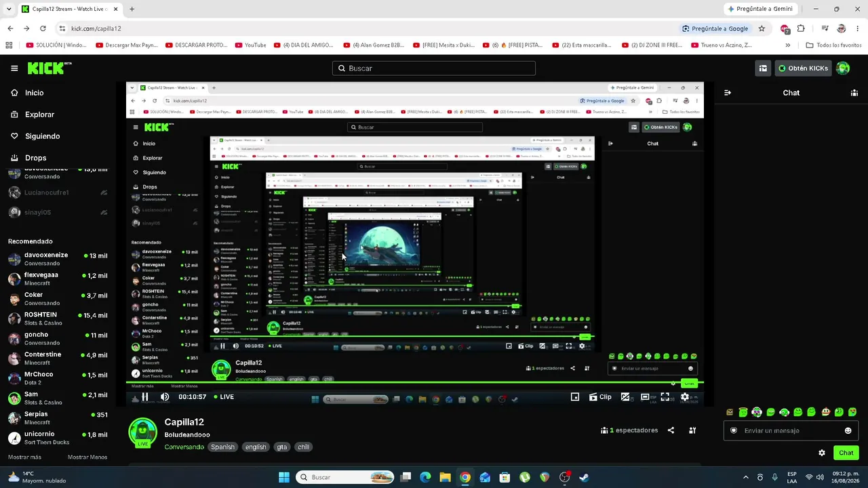Open offline followed channel sinayi05
The width and height of the screenshot is (868, 488).
coord(58,212)
